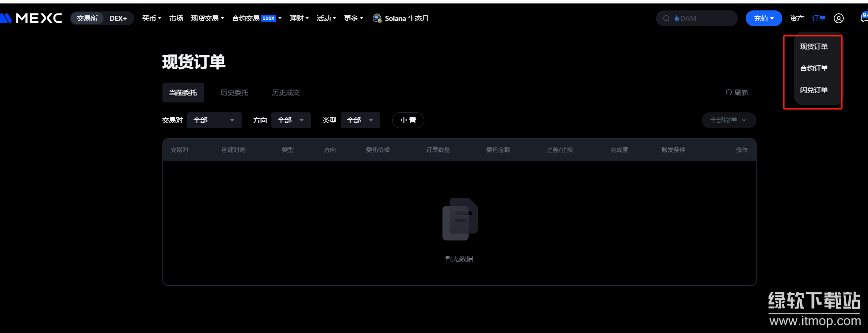This screenshot has width=868, height=333.
Task: Open the 方向 direction dropdown
Action: click(291, 120)
